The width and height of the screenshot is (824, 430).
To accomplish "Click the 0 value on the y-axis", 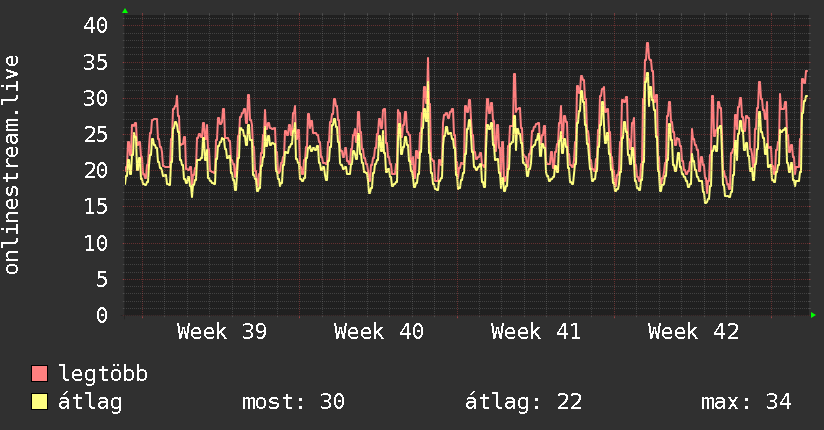I will 102,315.
